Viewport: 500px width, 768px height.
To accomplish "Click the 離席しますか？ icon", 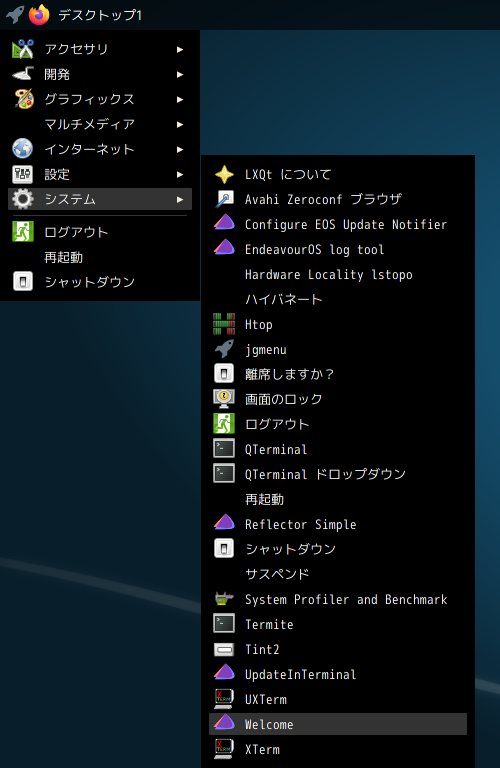I will tap(224, 374).
